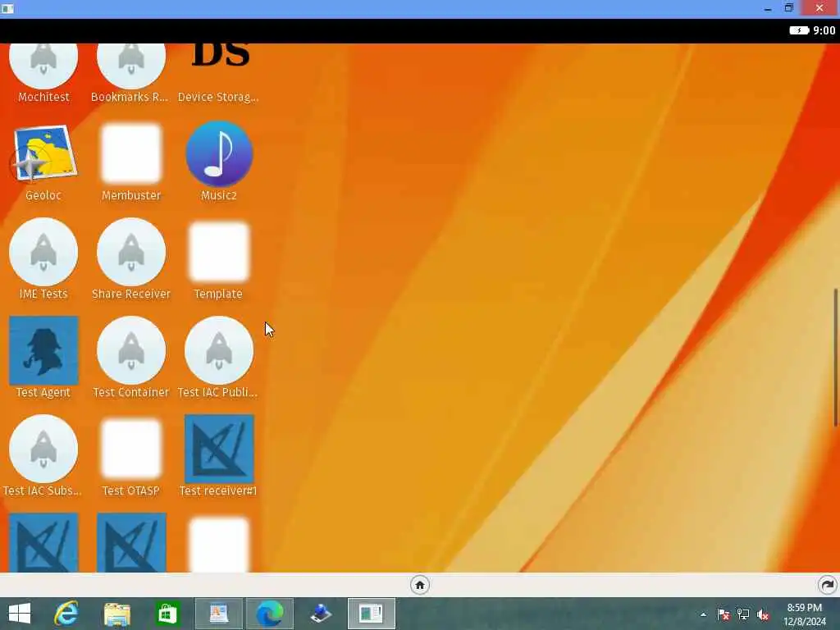Open Internet Explorer from taskbar
This screenshot has height=630, width=840.
(x=66, y=614)
